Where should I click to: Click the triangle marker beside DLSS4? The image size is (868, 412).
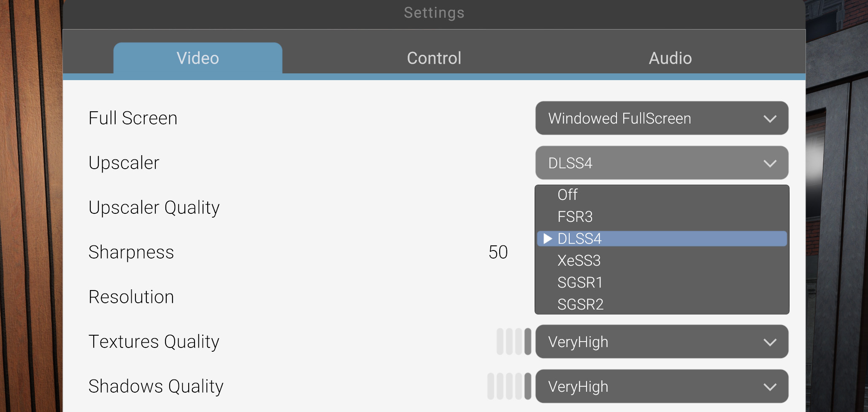point(548,239)
